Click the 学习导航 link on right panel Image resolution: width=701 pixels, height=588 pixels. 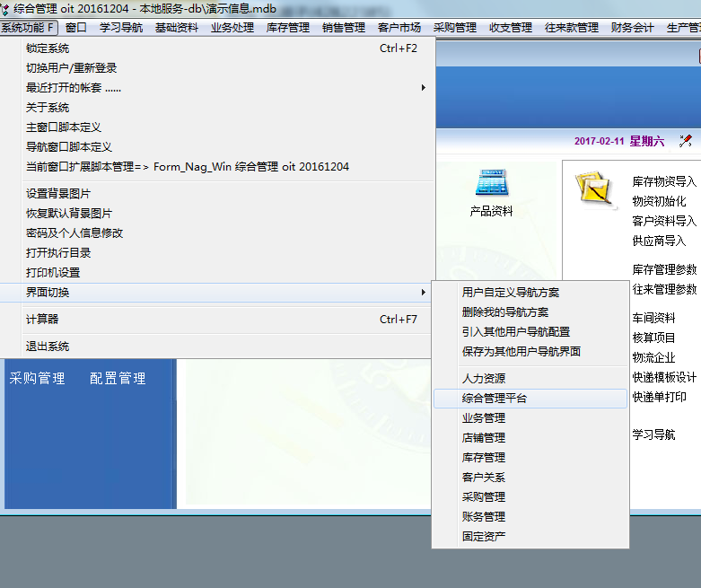pyautogui.click(x=653, y=435)
